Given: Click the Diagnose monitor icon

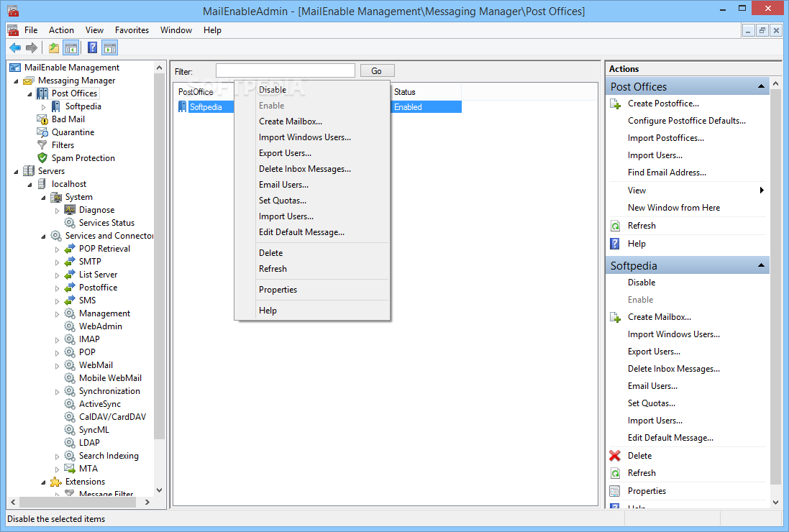Looking at the screenshot, I should (x=70, y=210).
